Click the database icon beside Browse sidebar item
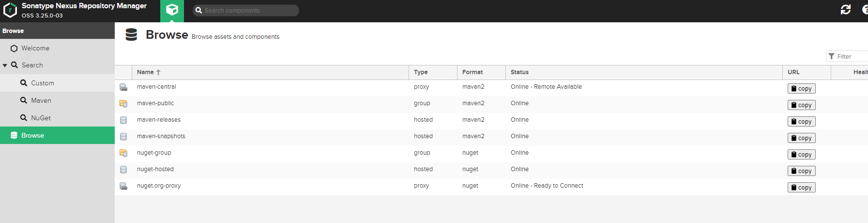 (x=14, y=135)
